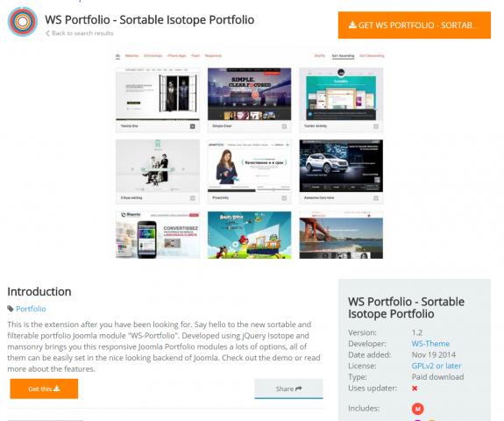504x421 pixels.
Task: Visit the WS-Theme developer link
Action: (x=430, y=344)
